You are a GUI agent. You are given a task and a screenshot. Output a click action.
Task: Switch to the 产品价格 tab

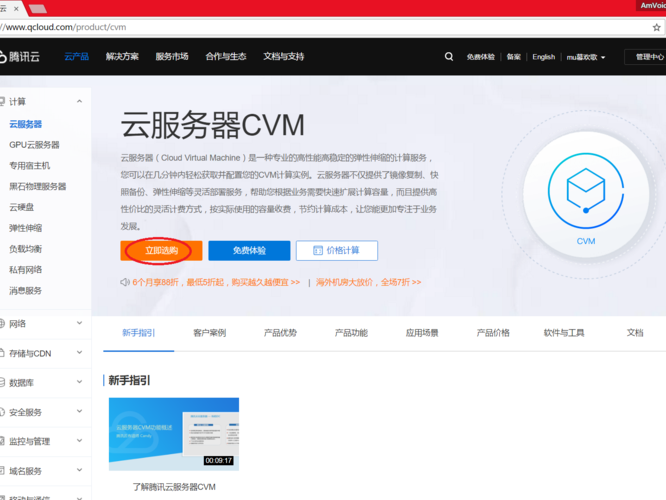pyautogui.click(x=493, y=333)
